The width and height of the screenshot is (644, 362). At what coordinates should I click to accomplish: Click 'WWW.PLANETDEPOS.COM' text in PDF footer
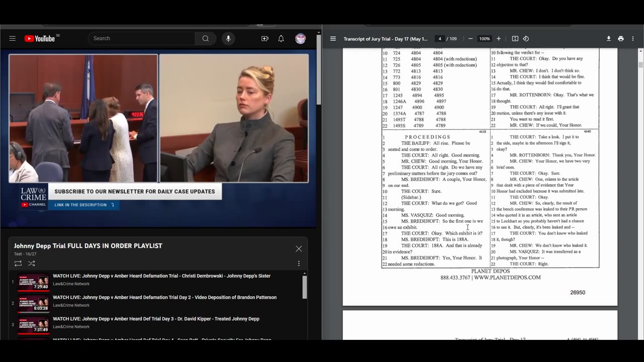pos(507,278)
